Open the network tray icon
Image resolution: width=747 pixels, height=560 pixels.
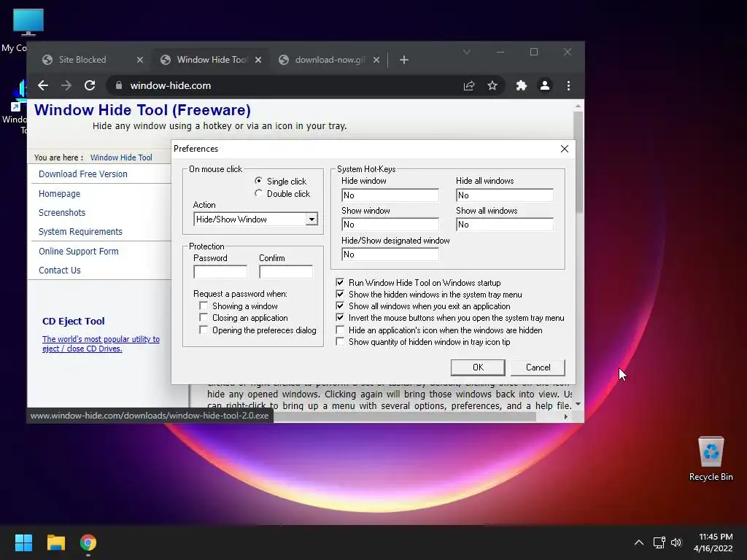point(659,542)
